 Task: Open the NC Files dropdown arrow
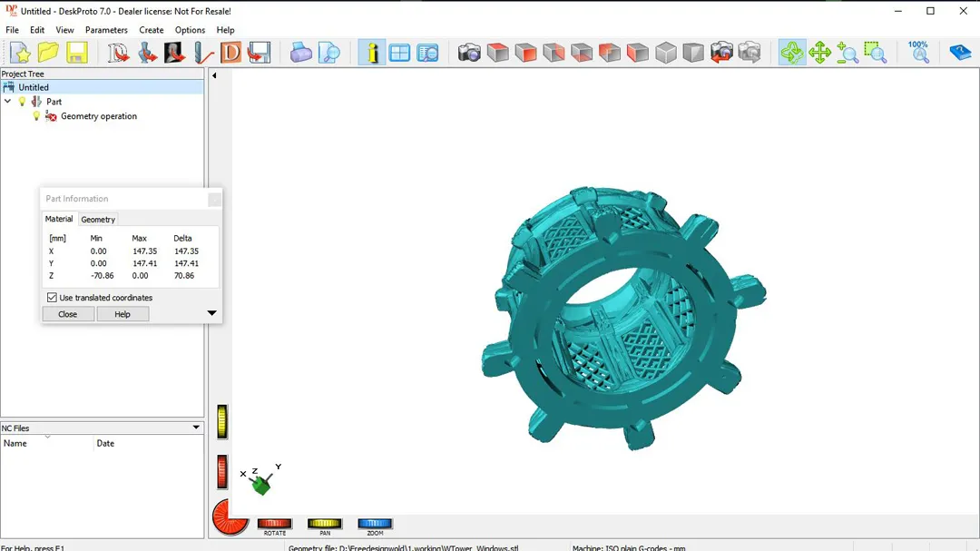click(196, 428)
